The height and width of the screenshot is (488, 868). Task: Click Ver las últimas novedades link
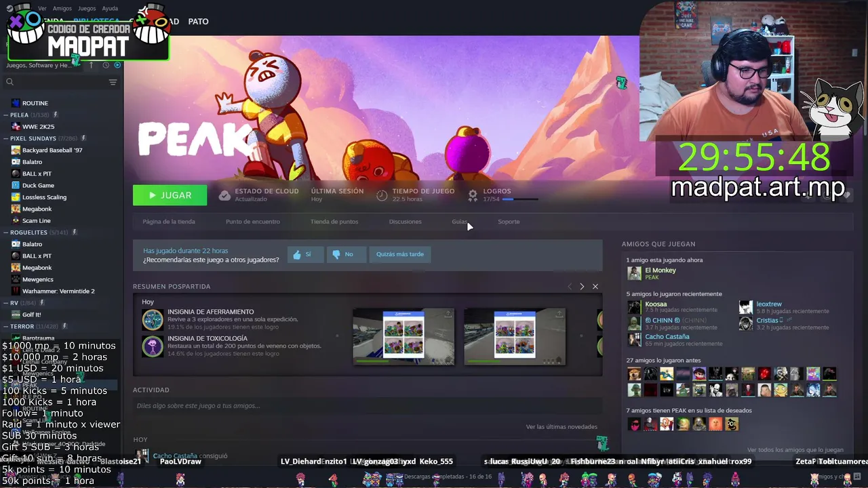(561, 427)
